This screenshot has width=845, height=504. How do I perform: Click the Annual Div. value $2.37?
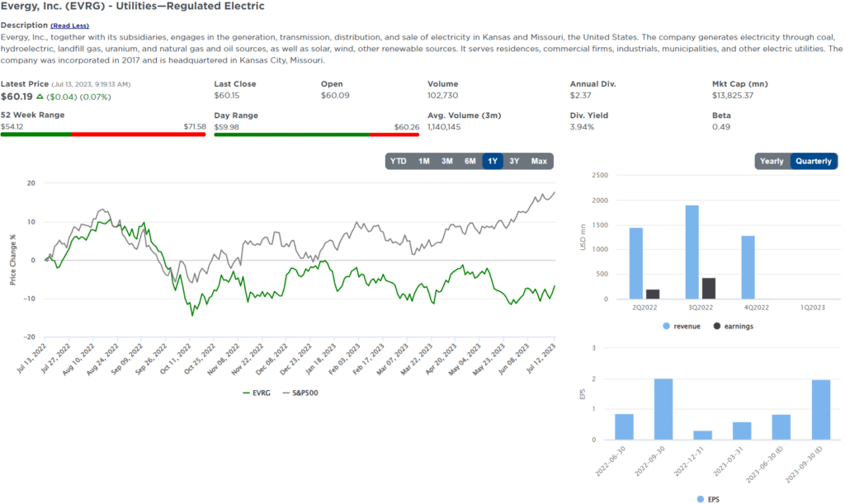point(580,96)
